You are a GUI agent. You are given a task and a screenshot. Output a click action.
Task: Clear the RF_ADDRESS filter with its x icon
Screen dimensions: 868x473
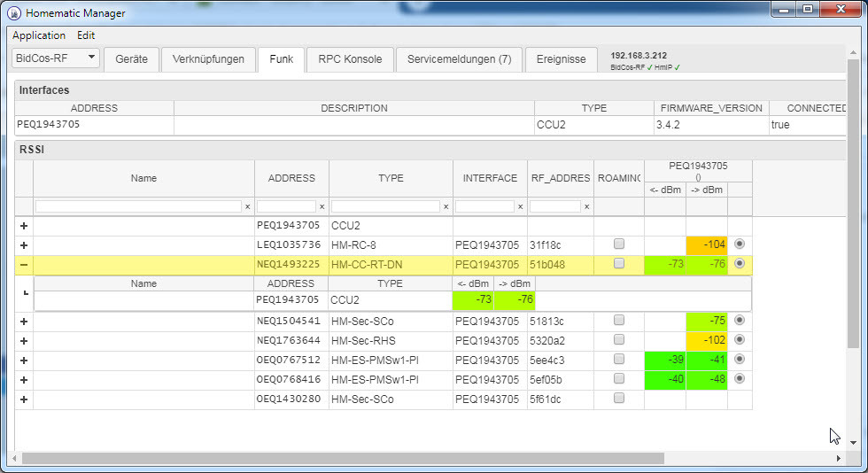[586, 206]
